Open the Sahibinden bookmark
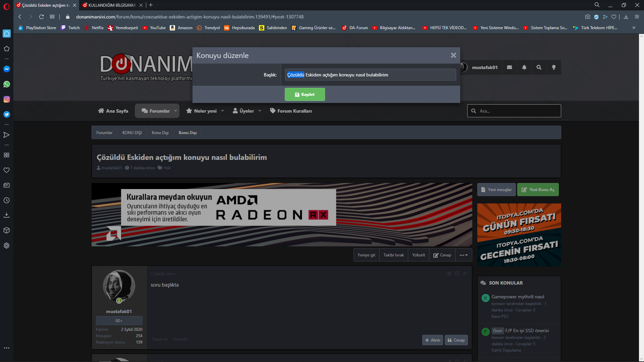 pyautogui.click(x=273, y=28)
